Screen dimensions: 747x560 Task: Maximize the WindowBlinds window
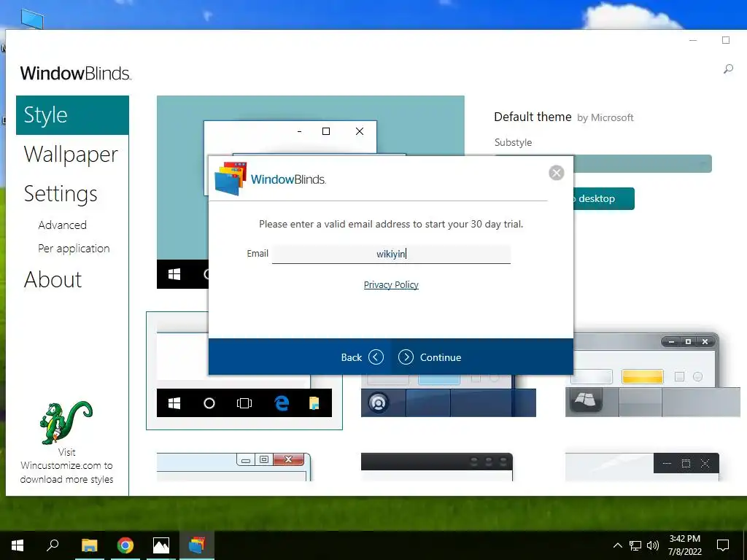point(726,41)
